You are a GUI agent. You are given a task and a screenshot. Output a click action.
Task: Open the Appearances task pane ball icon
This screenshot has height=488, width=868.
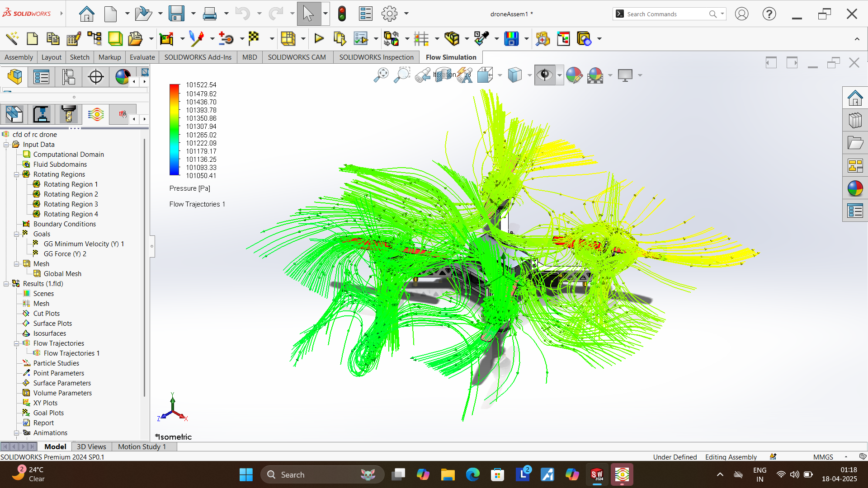tap(855, 188)
